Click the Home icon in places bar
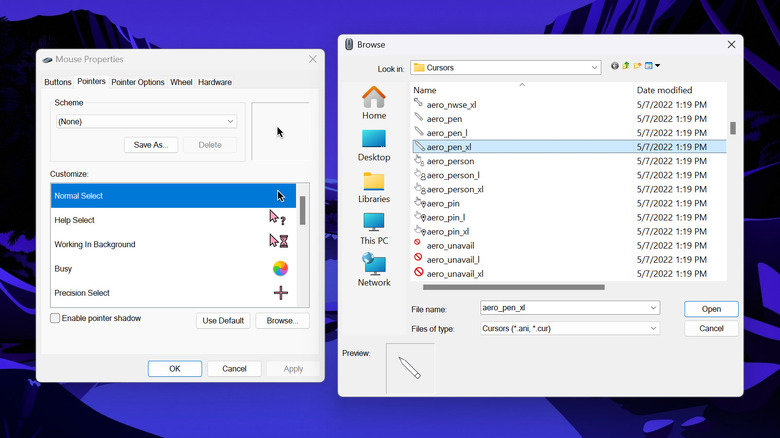The image size is (780, 438). tap(374, 101)
